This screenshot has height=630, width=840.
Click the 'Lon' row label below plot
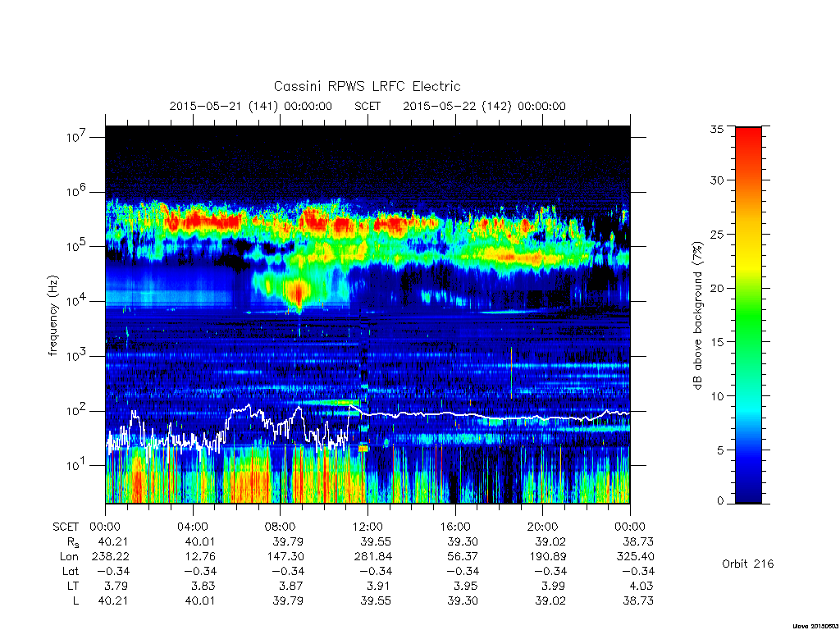coord(69,557)
